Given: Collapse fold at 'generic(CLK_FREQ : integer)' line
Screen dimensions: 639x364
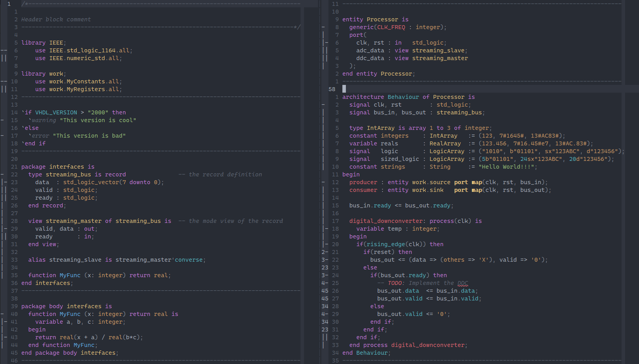Looking at the screenshot, I should point(323,27).
